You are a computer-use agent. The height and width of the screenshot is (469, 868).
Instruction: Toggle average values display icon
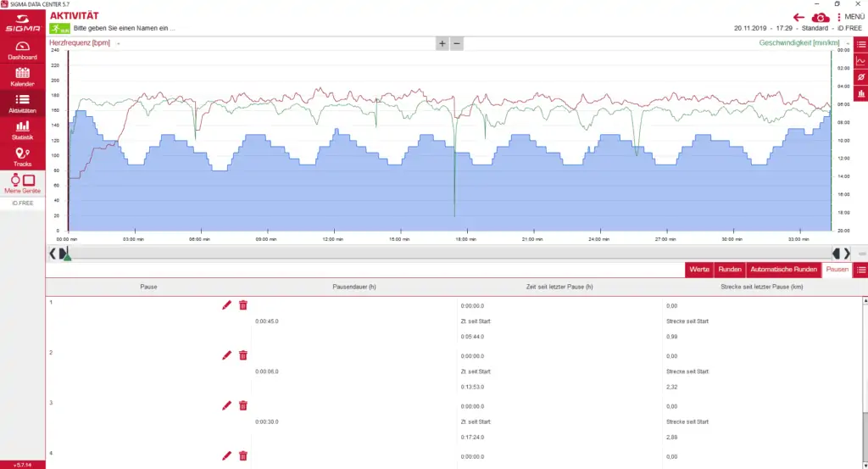[860, 77]
